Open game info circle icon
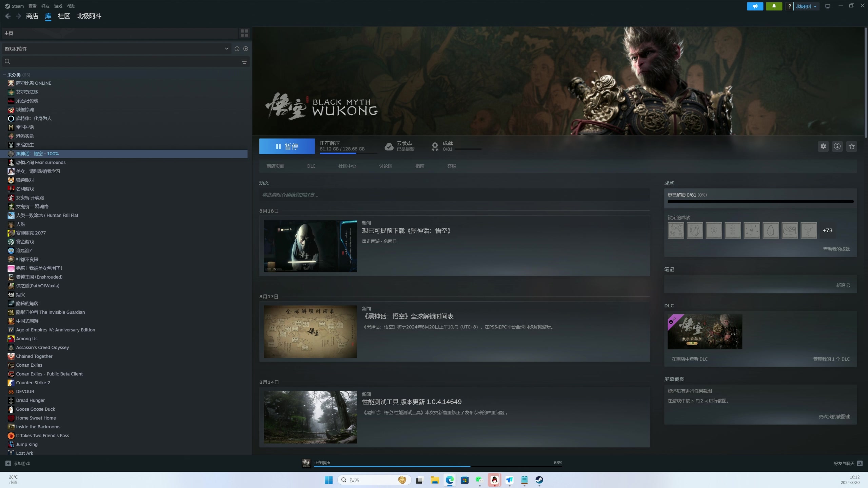This screenshot has height=488, width=868. tap(837, 146)
